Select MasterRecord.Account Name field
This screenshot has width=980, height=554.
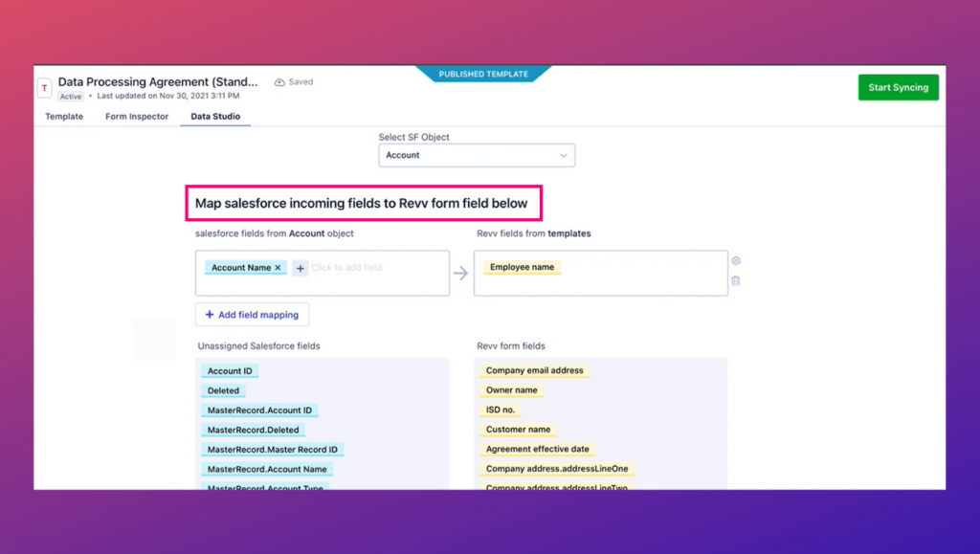(267, 469)
